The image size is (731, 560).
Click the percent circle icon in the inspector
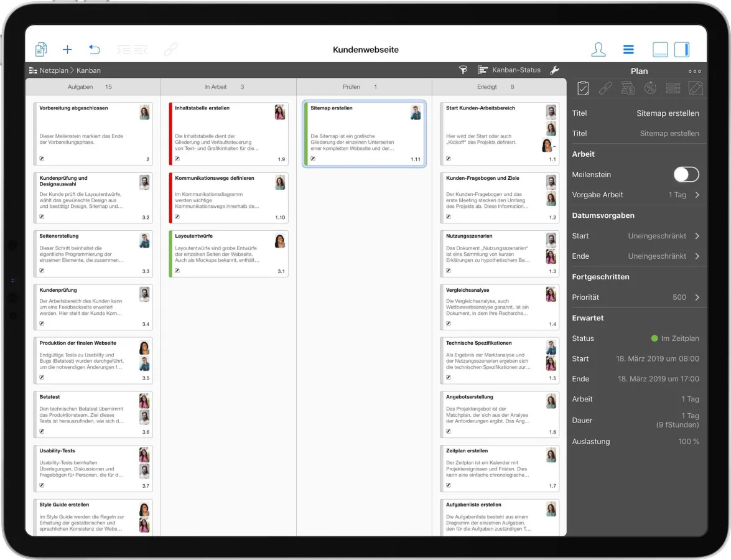point(650,88)
